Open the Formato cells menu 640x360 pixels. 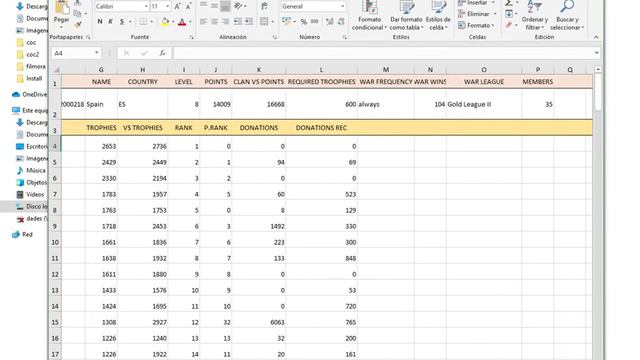[476, 25]
